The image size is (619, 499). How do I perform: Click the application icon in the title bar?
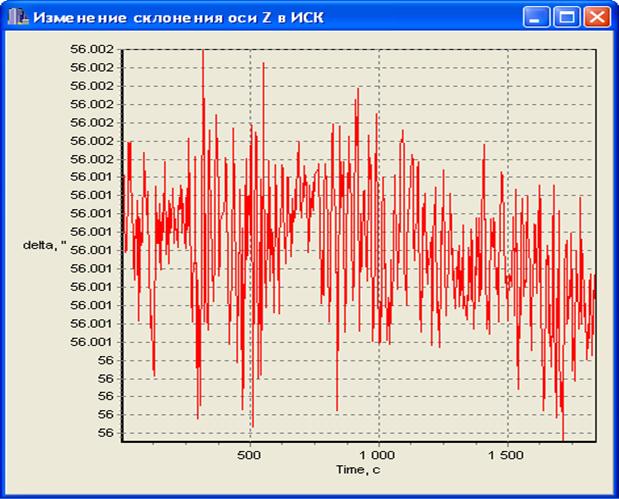pyautogui.click(x=15, y=17)
